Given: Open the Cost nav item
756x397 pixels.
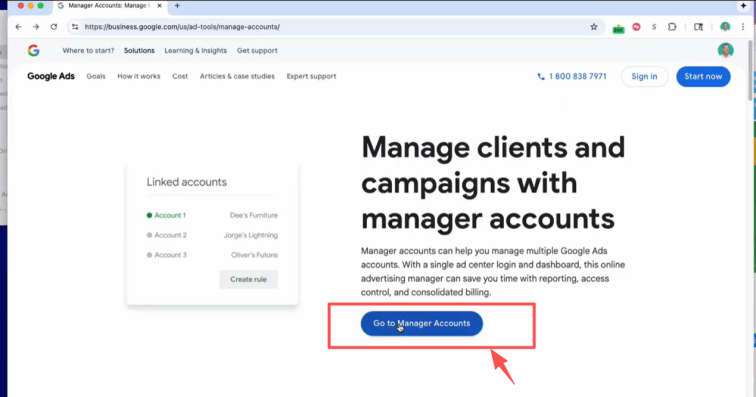Looking at the screenshot, I should (180, 76).
